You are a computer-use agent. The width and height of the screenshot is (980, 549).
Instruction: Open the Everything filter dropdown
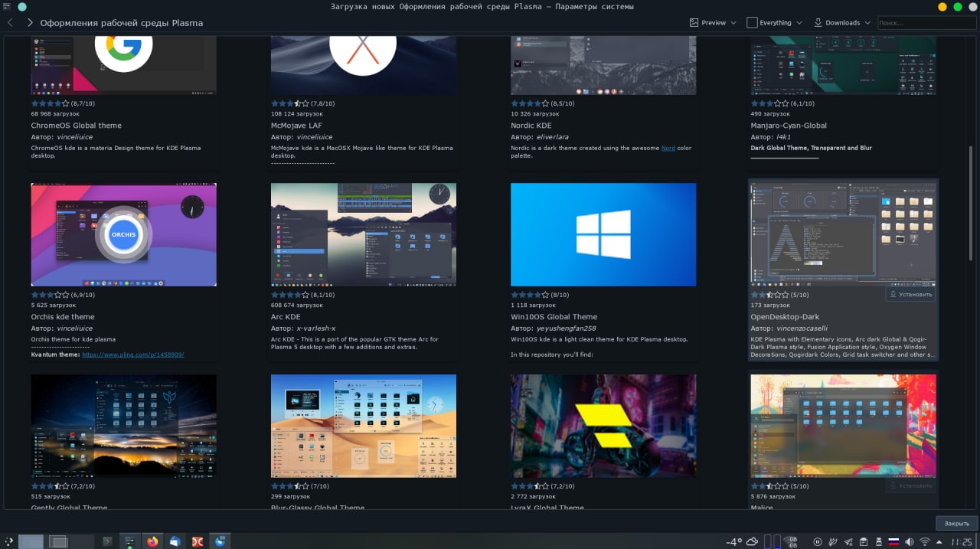pyautogui.click(x=774, y=23)
